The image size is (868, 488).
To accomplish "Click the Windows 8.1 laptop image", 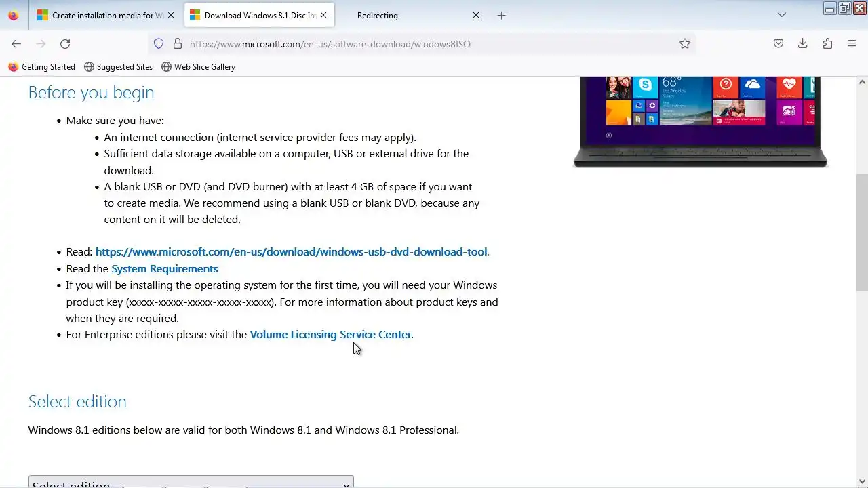I will (x=701, y=122).
